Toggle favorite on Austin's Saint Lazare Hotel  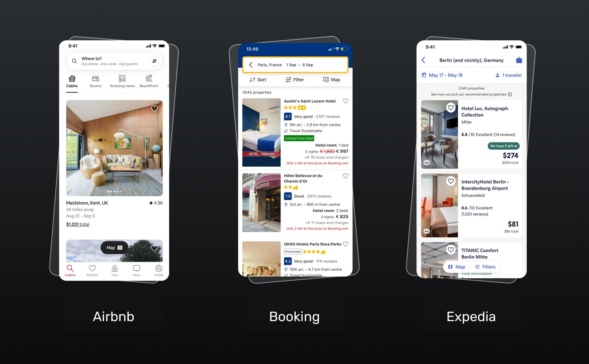[346, 101]
